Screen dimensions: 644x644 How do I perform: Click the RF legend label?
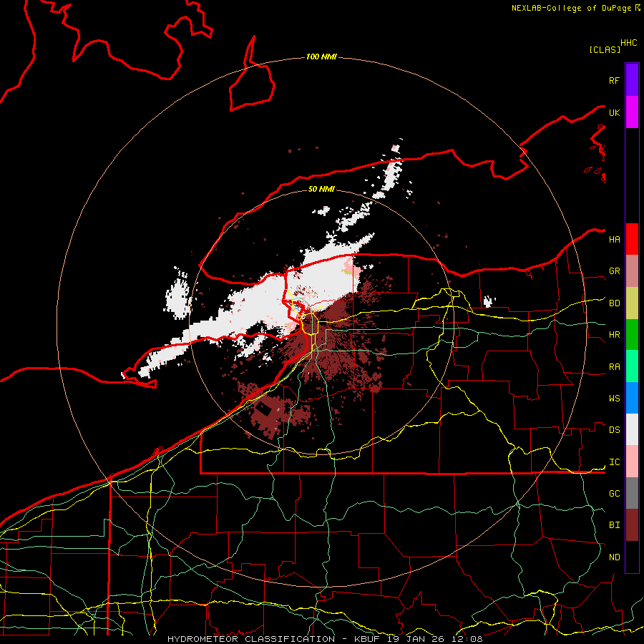pos(614,80)
